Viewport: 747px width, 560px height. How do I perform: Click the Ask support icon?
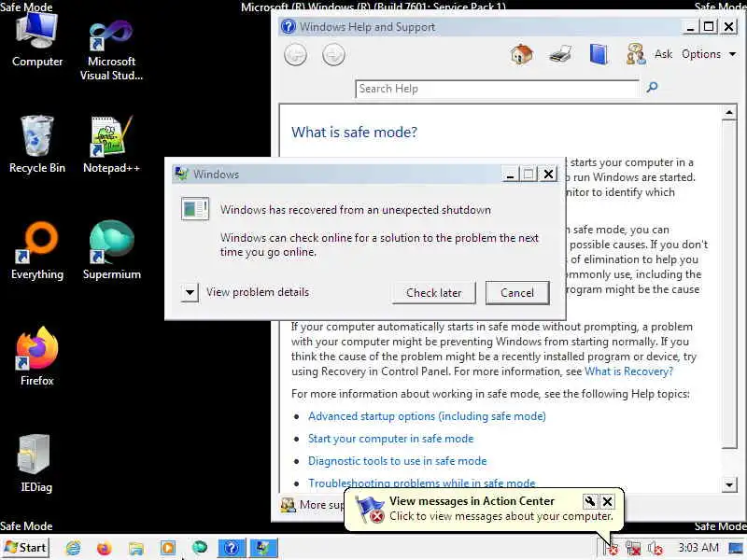[x=636, y=54]
